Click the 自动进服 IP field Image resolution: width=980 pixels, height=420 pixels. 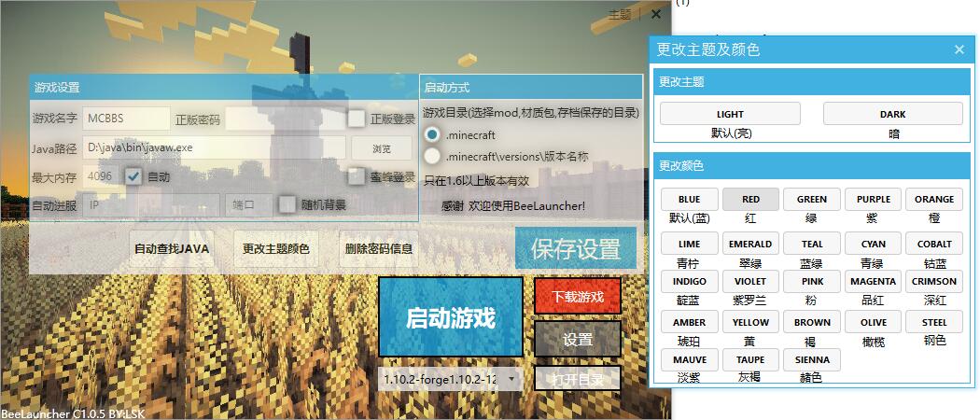tap(150, 205)
